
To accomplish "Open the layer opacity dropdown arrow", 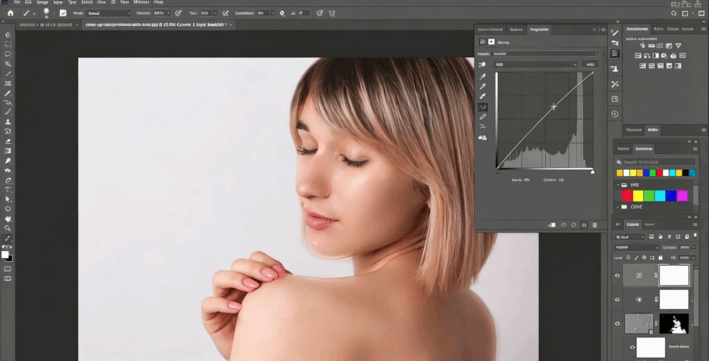I will (x=694, y=247).
